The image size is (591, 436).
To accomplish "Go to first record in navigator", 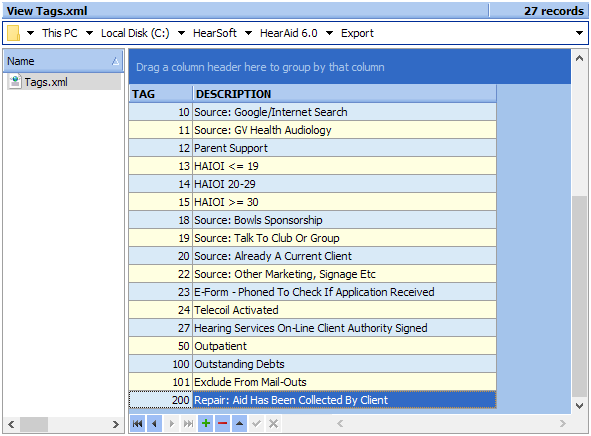I will point(138,424).
